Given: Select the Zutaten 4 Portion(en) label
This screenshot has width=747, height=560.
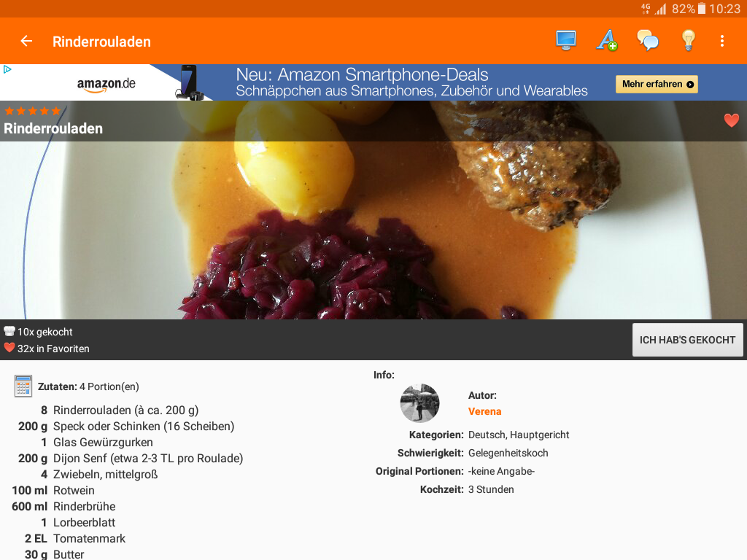Looking at the screenshot, I should click(88, 386).
